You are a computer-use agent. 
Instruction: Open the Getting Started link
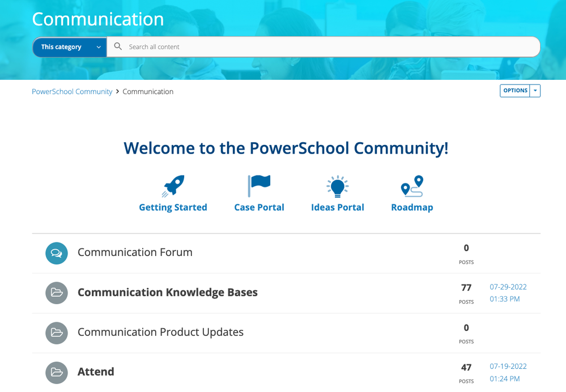click(x=173, y=207)
